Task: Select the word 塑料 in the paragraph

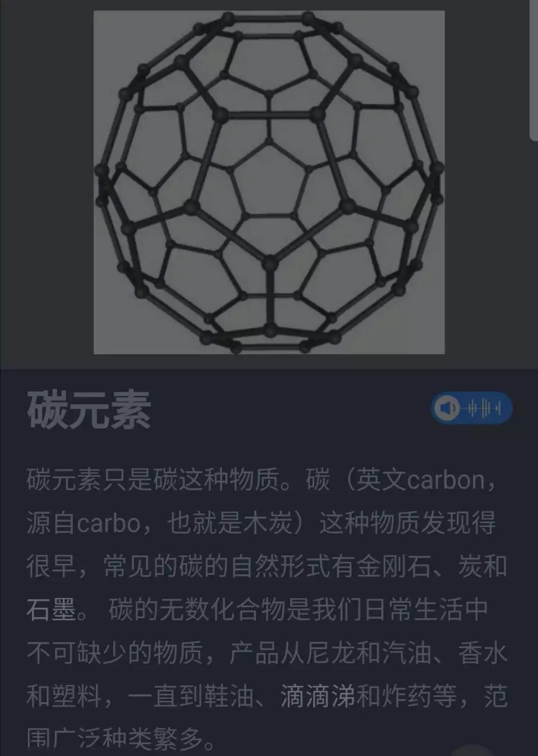Action: 77,696
